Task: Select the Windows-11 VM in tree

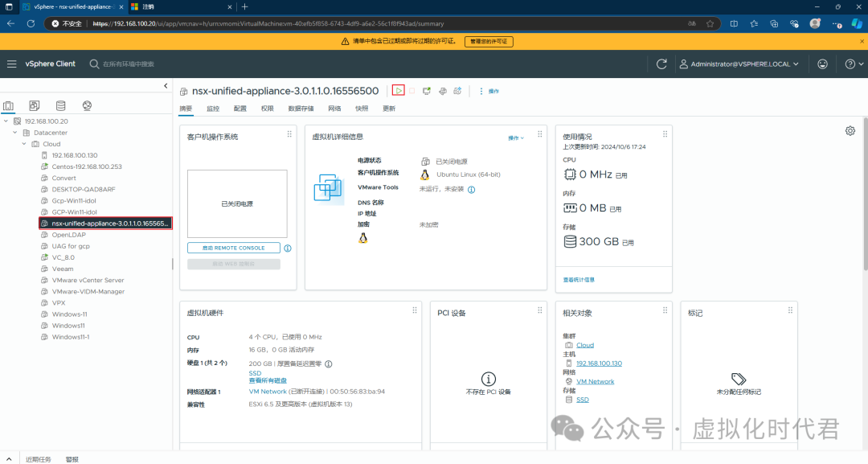Action: (69, 314)
